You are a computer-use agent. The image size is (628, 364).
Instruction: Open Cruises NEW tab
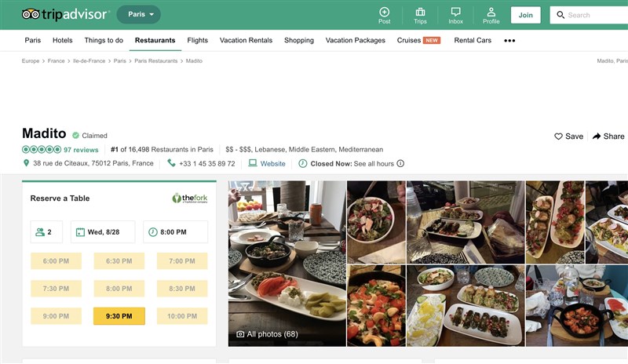tap(418, 41)
